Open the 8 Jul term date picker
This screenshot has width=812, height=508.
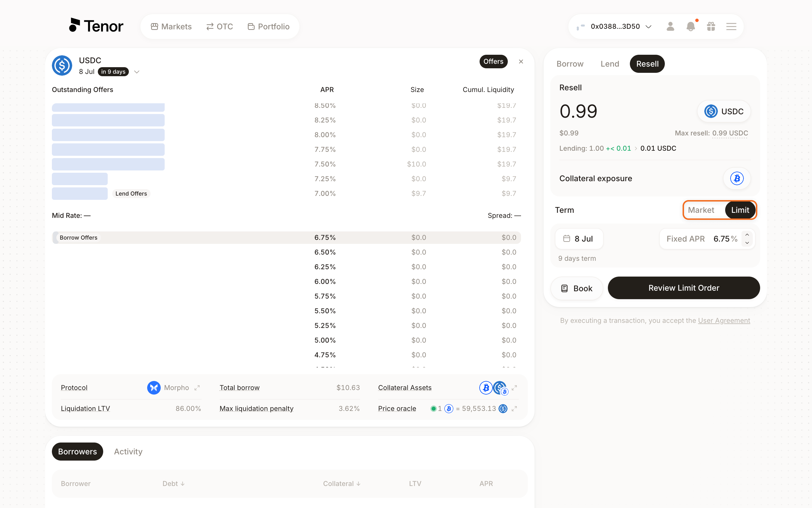coord(579,238)
